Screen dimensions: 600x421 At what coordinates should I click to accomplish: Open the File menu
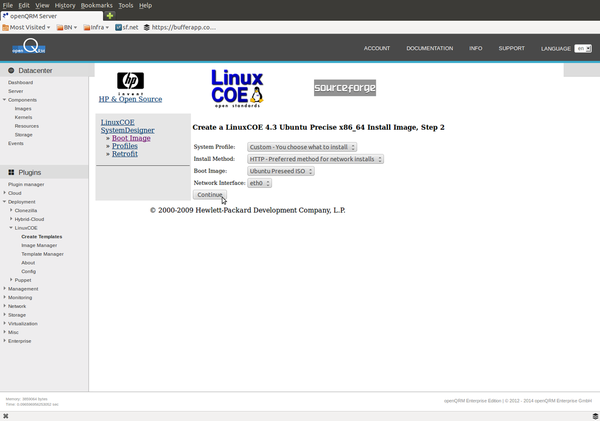pyautogui.click(x=8, y=5)
